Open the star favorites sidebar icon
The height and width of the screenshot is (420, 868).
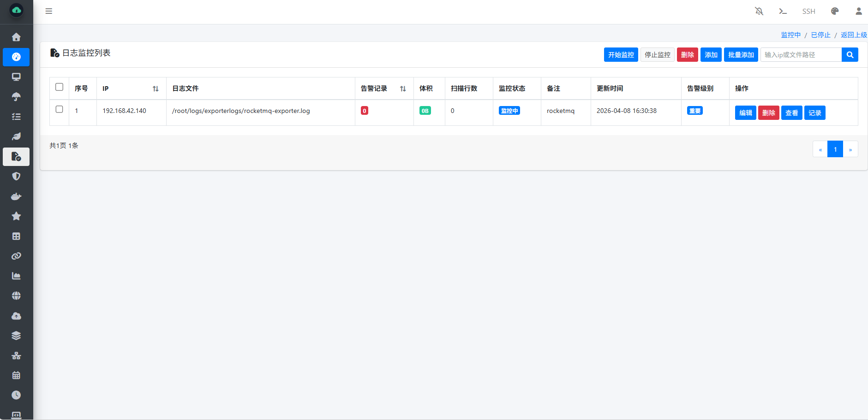point(16,216)
